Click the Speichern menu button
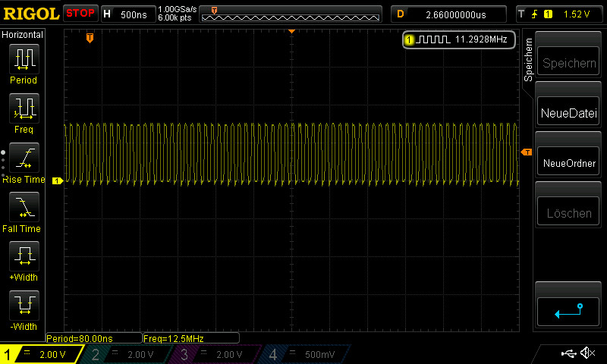Viewport: 607px width, 364px height. click(568, 62)
